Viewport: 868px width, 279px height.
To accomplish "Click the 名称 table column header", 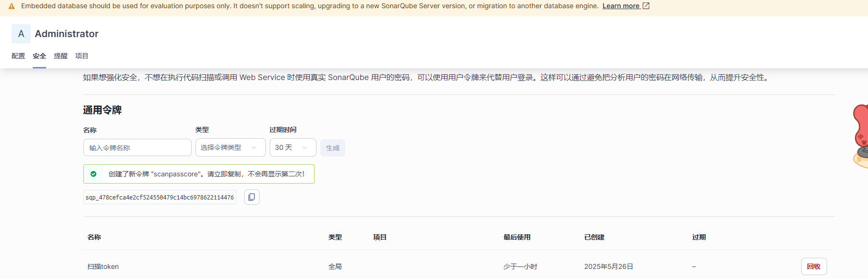I will 94,237.
